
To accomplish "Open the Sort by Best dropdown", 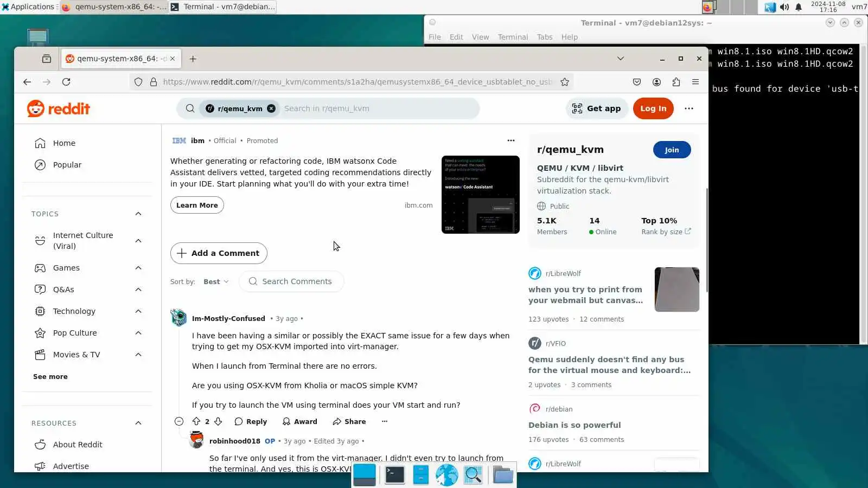I will [216, 281].
